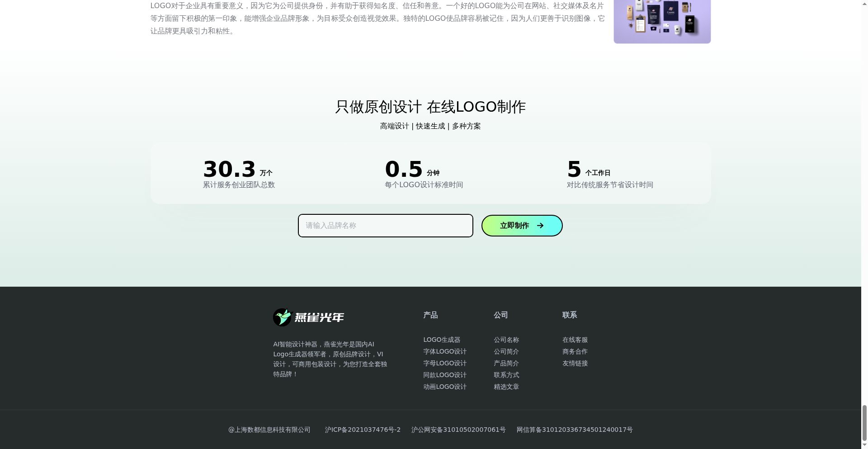
Task: Click the 同款LOGO设计 link
Action: (x=444, y=375)
